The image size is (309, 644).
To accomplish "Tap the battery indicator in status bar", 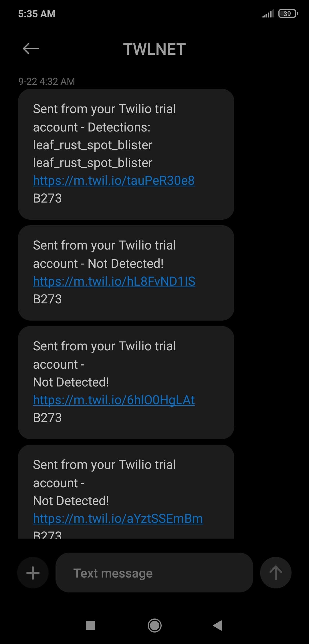I will tap(288, 14).
